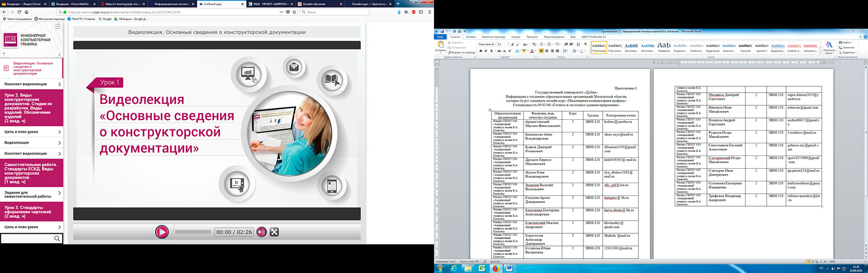Open Урок 2 Виды конструкторских документов section

click(x=32, y=108)
